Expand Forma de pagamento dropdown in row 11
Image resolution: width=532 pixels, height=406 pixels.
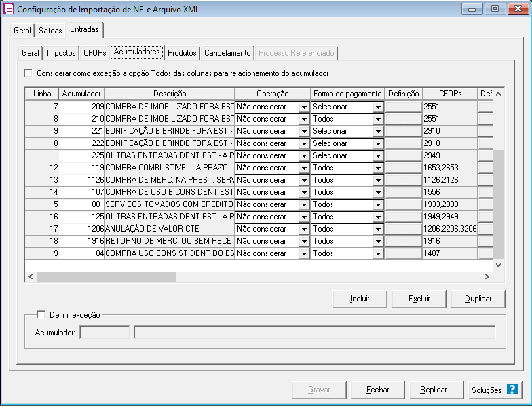point(378,156)
